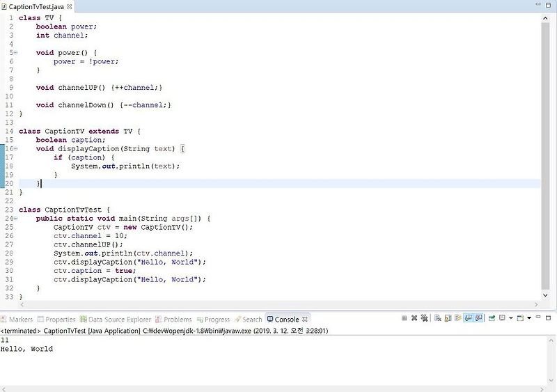This screenshot has width=557, height=392.
Task: Click 'boolean caption;' on line 15
Action: click(x=71, y=140)
